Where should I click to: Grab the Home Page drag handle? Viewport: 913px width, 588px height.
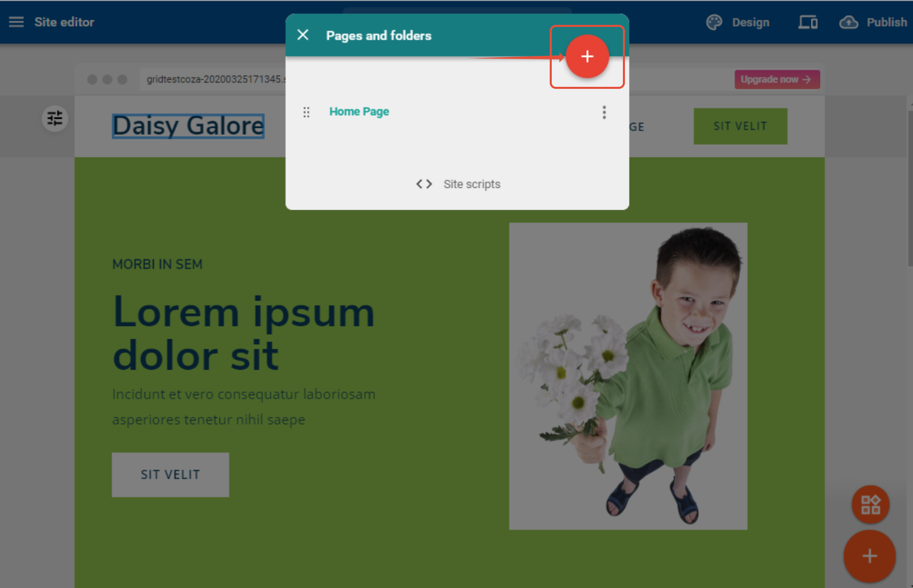point(306,112)
